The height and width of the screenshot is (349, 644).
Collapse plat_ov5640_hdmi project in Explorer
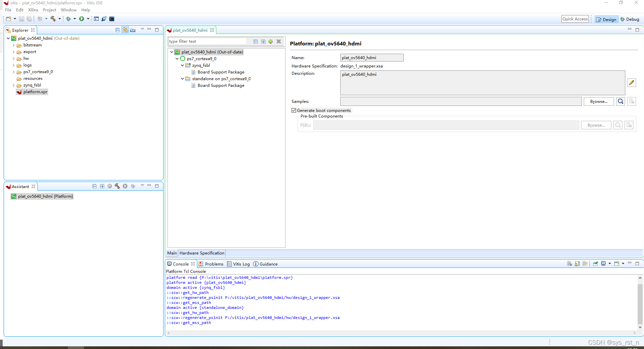point(8,38)
